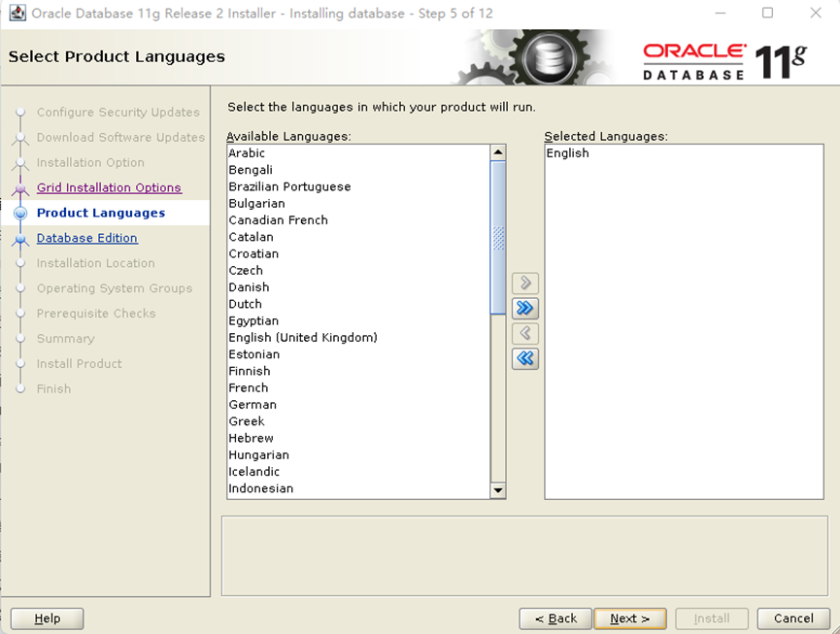Select Brazilian Portuguese in the list

pos(358,186)
